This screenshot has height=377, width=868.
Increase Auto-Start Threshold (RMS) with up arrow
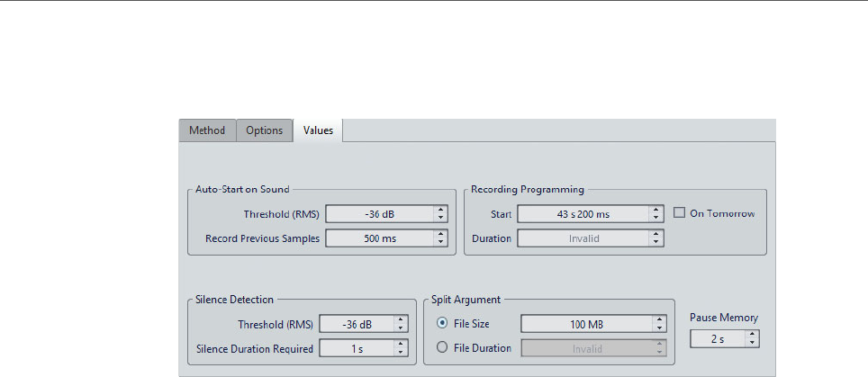(440, 210)
